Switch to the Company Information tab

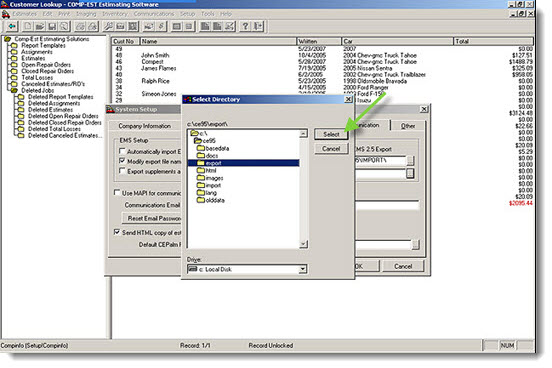144,126
